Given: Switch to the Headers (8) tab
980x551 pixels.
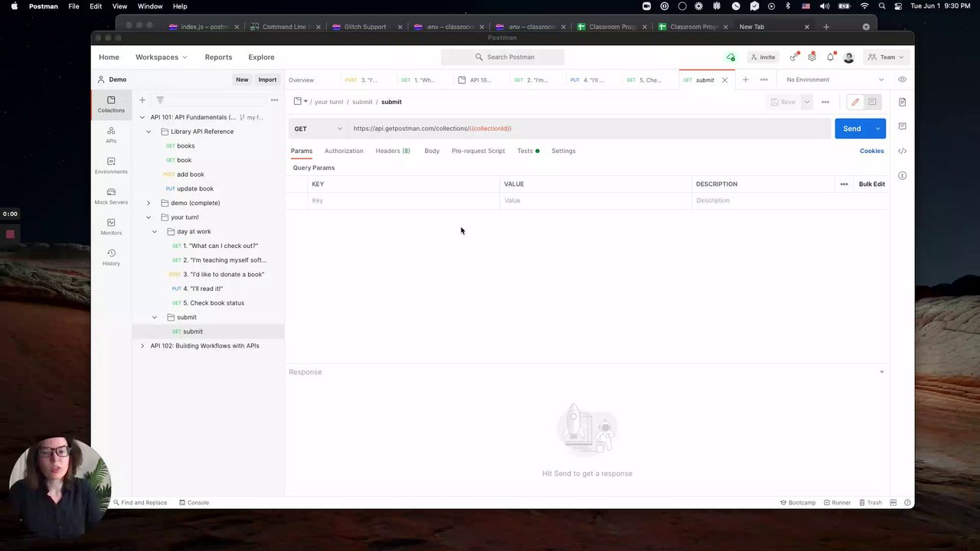Looking at the screenshot, I should coord(393,151).
